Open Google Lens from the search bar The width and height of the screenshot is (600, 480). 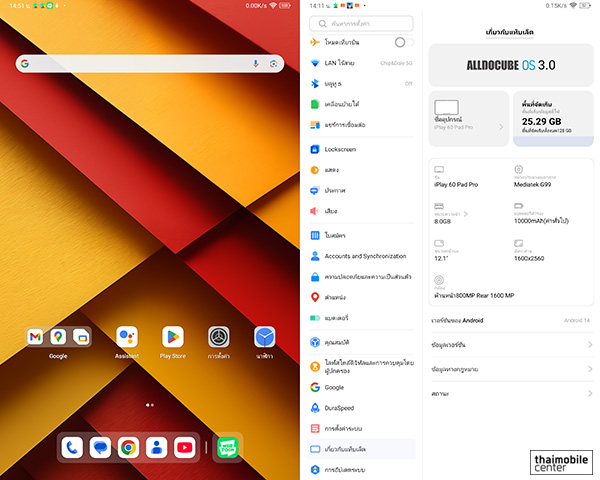click(x=273, y=64)
